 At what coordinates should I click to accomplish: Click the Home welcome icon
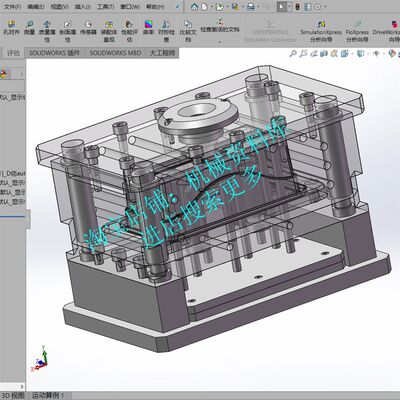click(x=195, y=7)
